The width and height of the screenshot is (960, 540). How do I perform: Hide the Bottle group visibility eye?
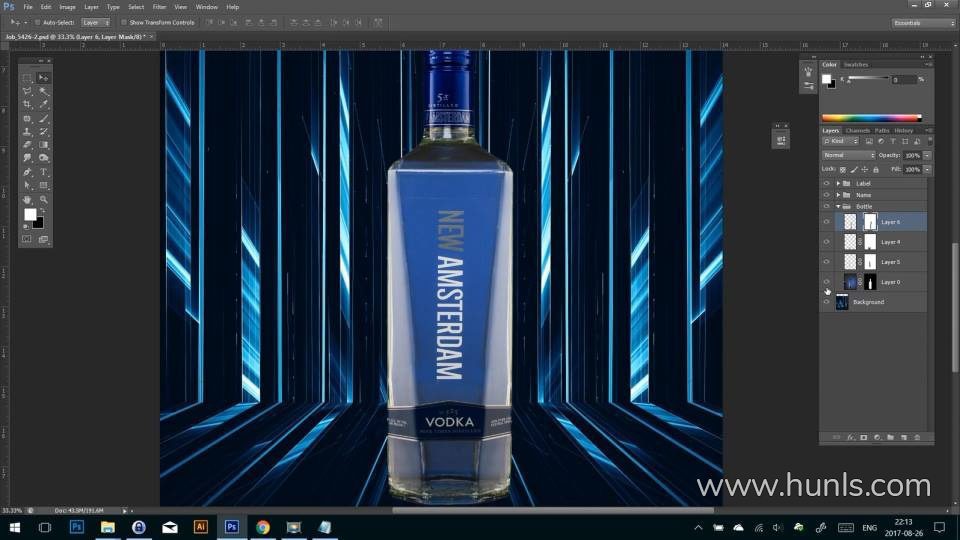pyautogui.click(x=827, y=206)
